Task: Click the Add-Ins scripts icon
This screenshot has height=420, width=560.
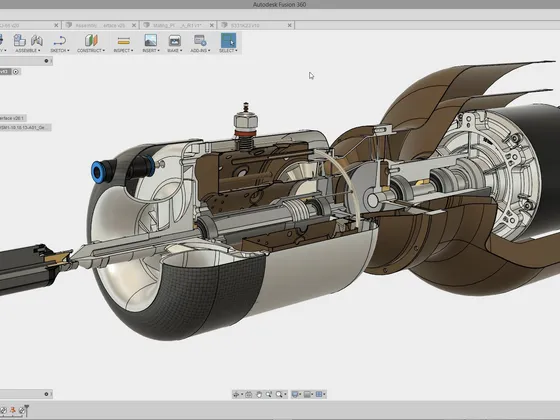Action: click(200, 40)
